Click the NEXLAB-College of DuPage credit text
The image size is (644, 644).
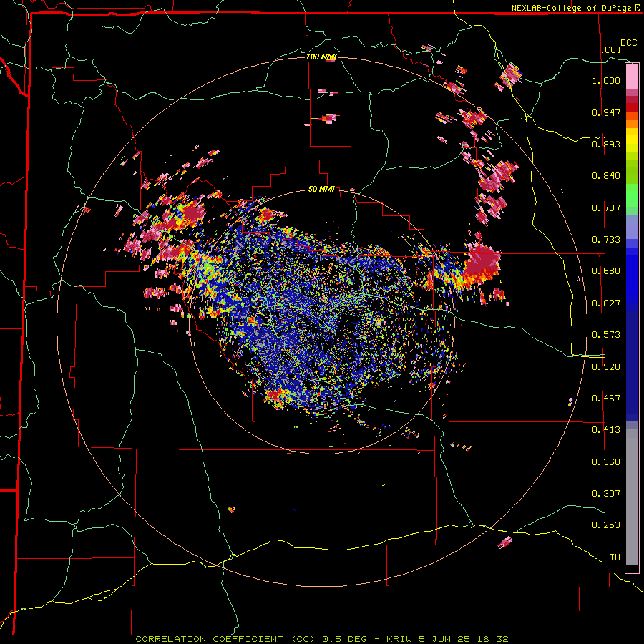click(572, 8)
